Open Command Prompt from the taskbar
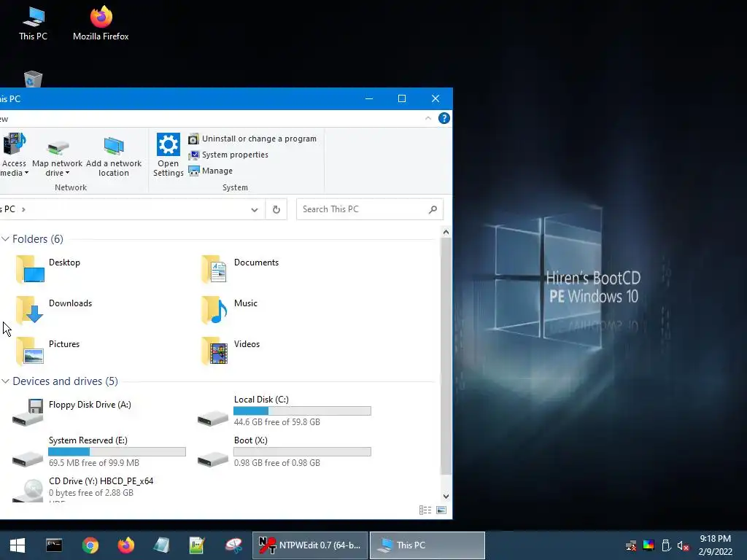747x560 pixels. coord(54,545)
